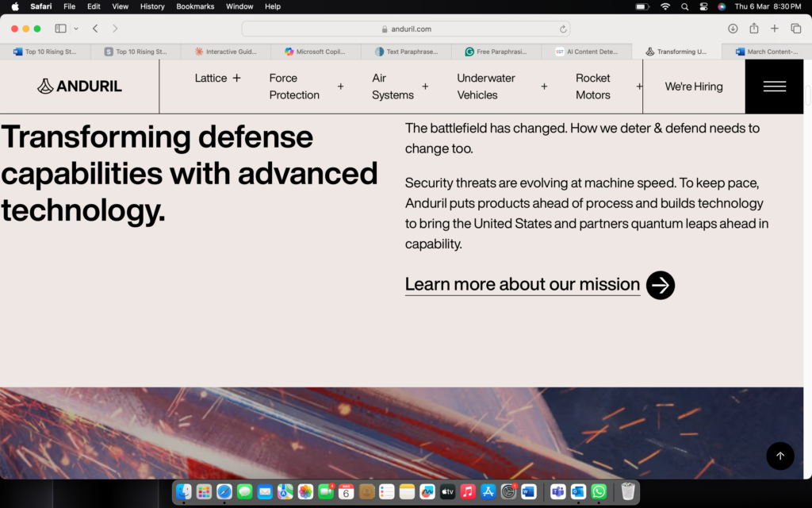Click the back-to-top arrow button
The height and width of the screenshot is (508, 812).
click(x=780, y=456)
